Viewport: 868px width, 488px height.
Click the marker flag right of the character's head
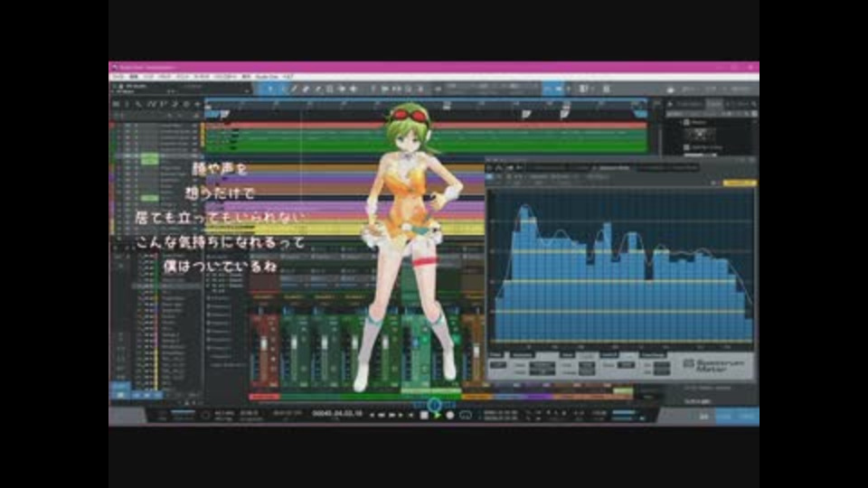[x=526, y=115]
